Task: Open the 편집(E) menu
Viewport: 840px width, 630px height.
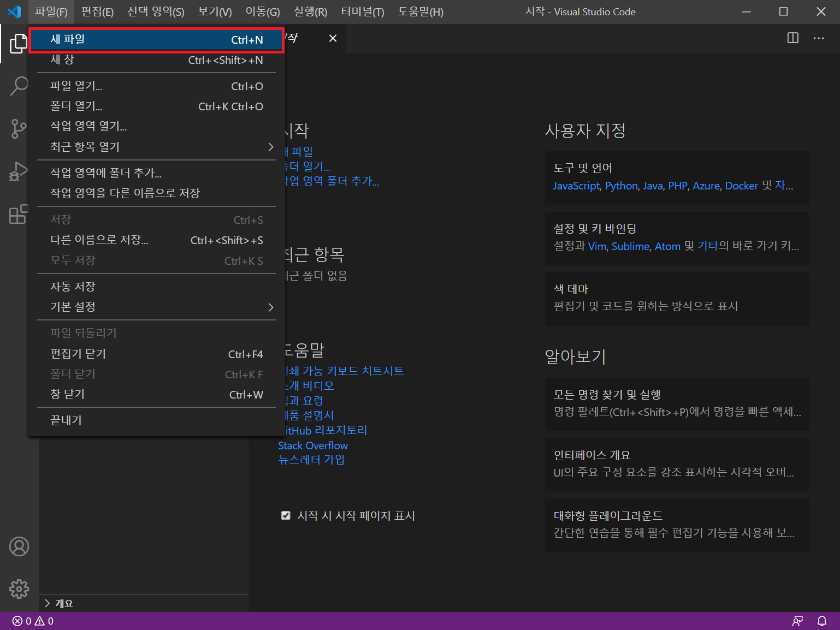Action: click(x=97, y=11)
